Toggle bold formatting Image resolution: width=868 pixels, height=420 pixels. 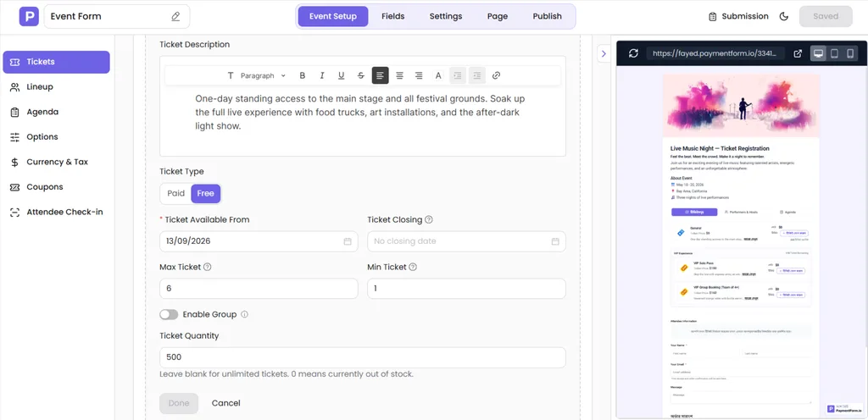(303, 75)
